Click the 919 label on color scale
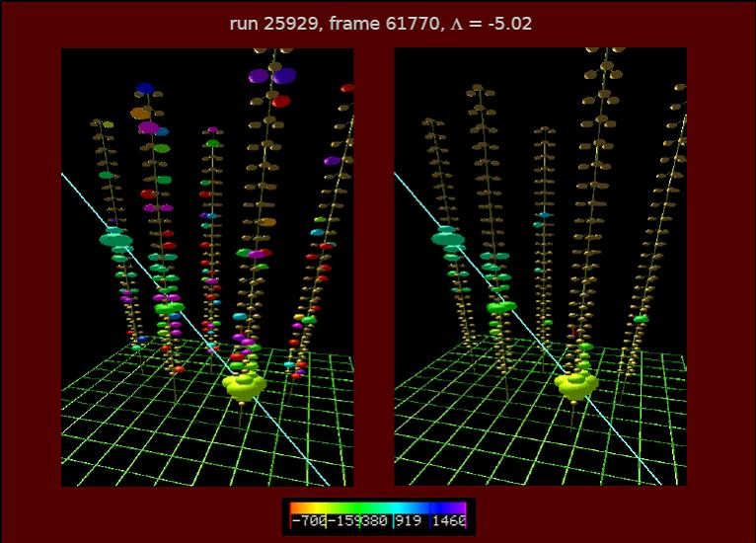The width and height of the screenshot is (756, 543). point(409,520)
